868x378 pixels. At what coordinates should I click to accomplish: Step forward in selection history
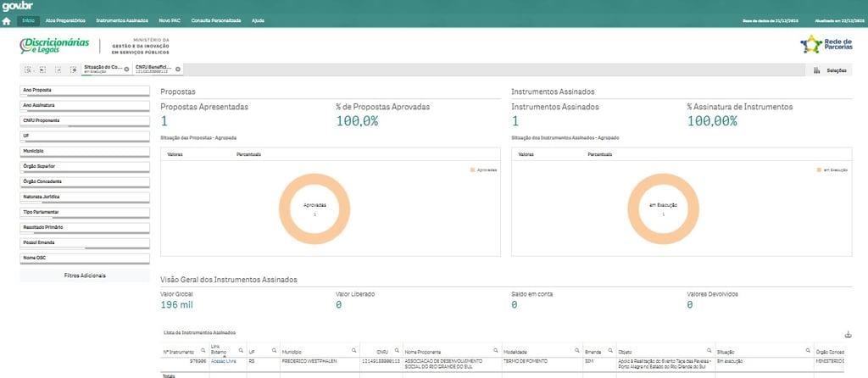(x=58, y=69)
